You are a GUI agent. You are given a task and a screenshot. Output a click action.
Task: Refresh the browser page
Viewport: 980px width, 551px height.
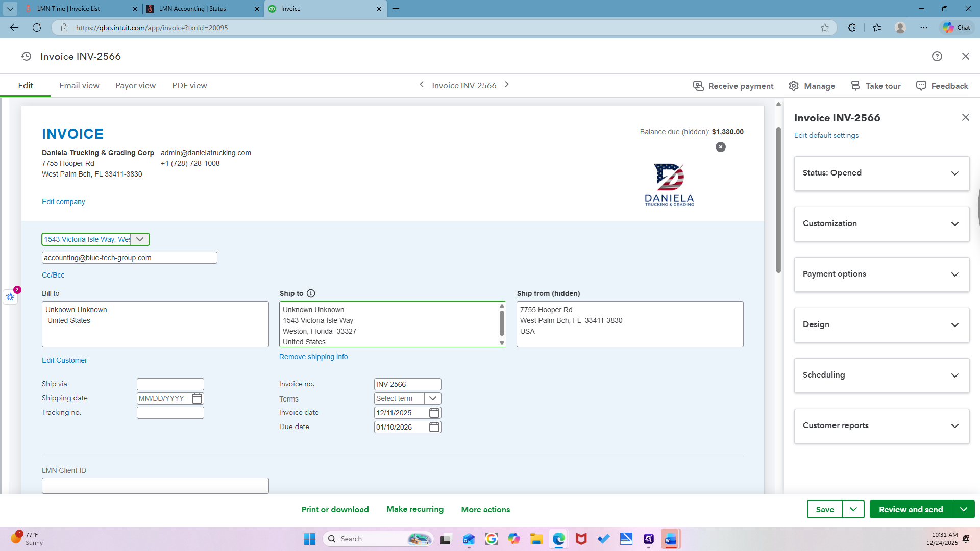(x=37, y=28)
